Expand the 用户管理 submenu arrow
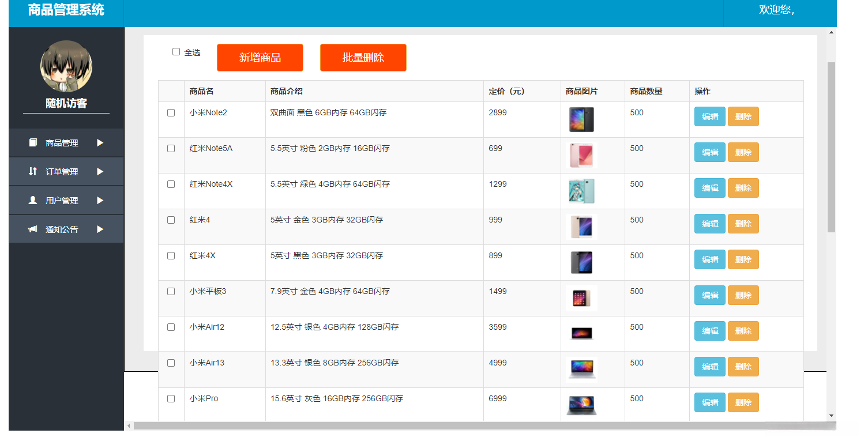The image size is (868, 441). [100, 201]
